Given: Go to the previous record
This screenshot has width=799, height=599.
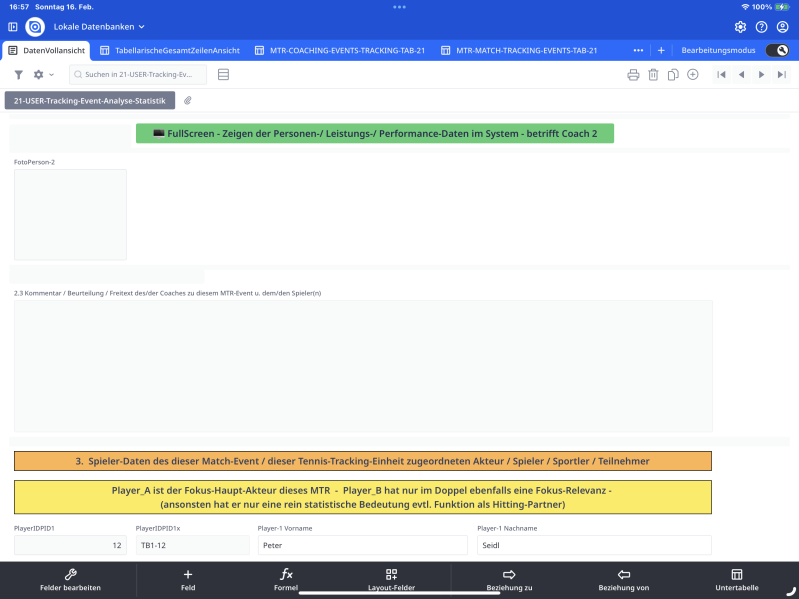Looking at the screenshot, I should [741, 75].
